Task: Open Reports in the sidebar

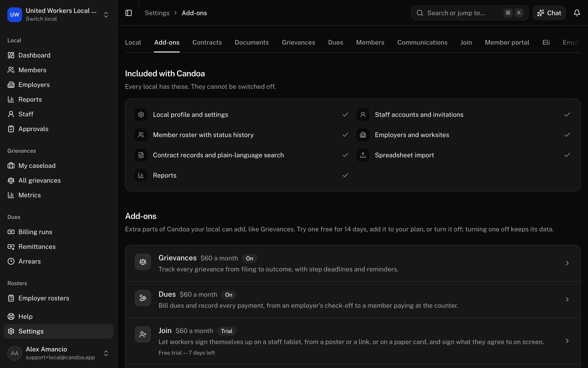Action: click(59, 99)
